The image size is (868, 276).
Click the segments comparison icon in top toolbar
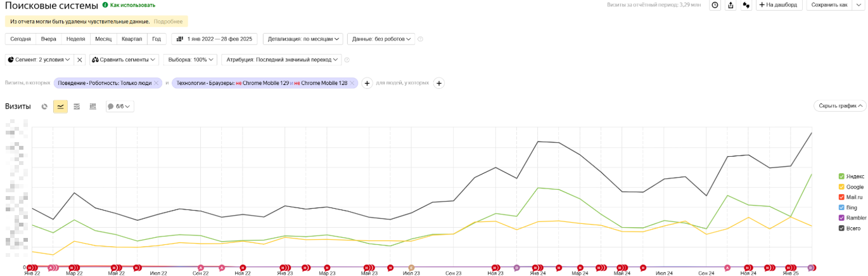746,5
